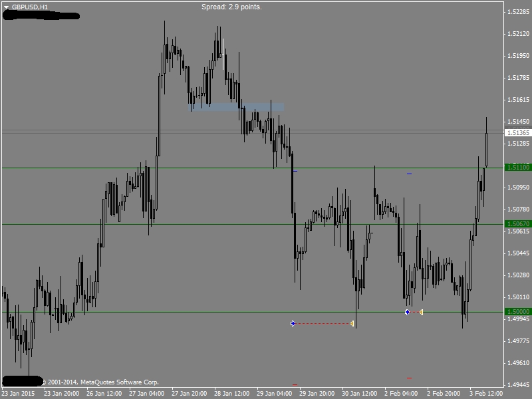Screen dimensions: 532x399
Task: Click the 1.50445 value on the price axis
Action: [518, 253]
